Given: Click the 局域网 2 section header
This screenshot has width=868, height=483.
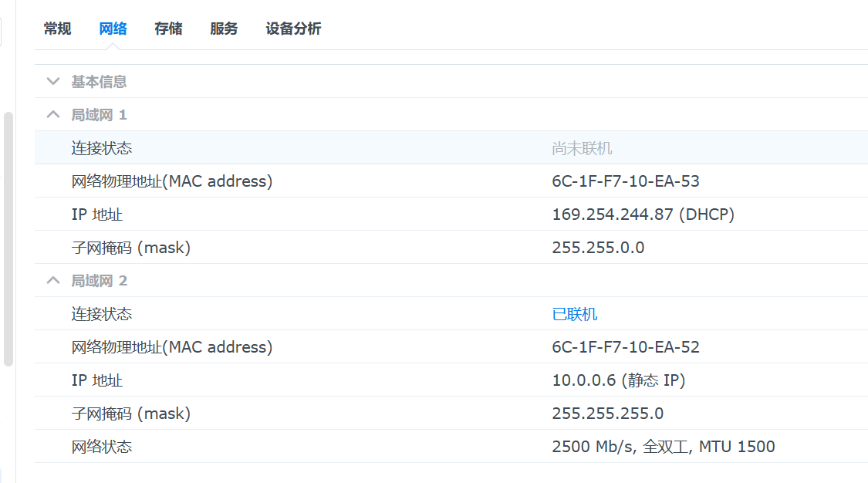Looking at the screenshot, I should [451, 281].
